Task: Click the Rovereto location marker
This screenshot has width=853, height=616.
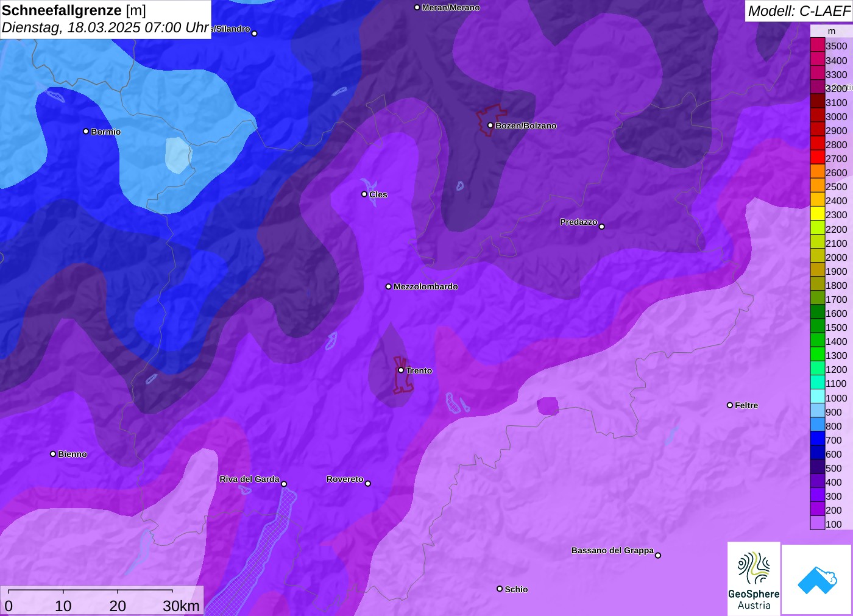Action: pyautogui.click(x=368, y=483)
